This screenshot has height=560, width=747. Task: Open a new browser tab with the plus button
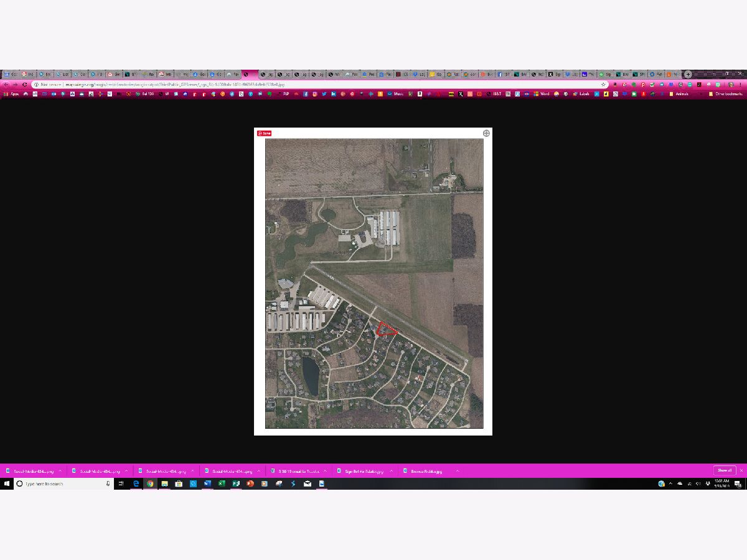pos(688,74)
